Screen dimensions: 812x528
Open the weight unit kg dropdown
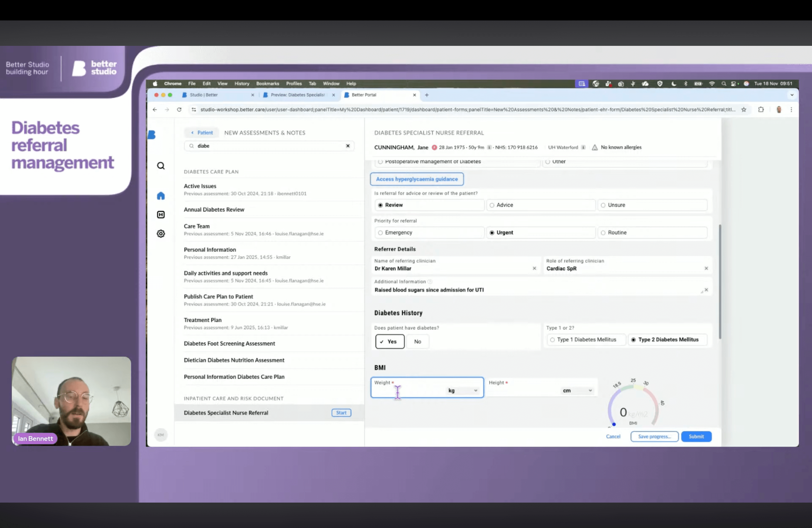(463, 390)
